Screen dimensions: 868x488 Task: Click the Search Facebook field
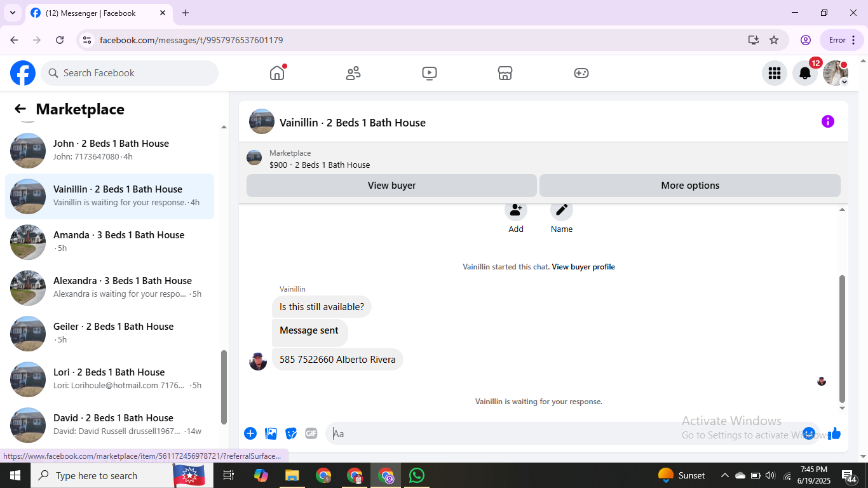point(130,73)
